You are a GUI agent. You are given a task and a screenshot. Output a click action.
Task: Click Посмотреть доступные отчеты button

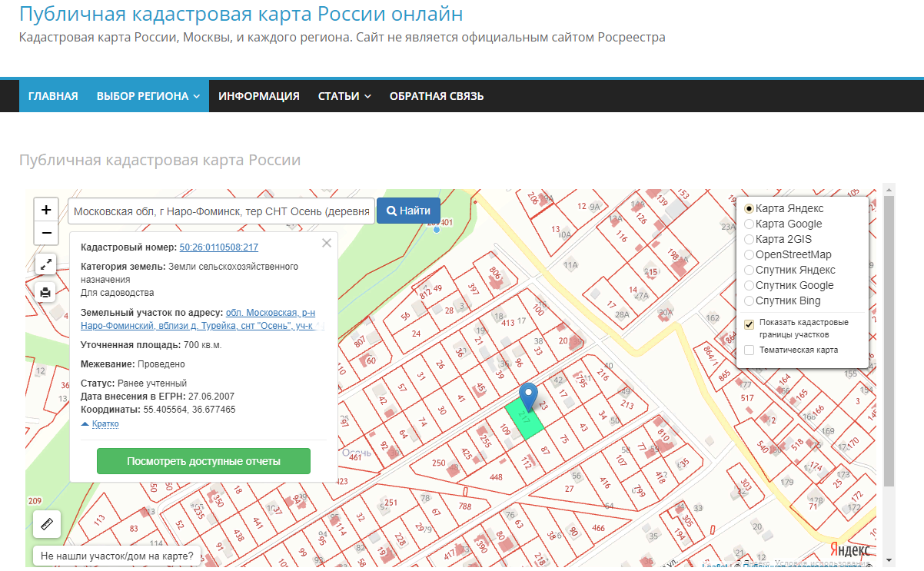click(x=204, y=461)
